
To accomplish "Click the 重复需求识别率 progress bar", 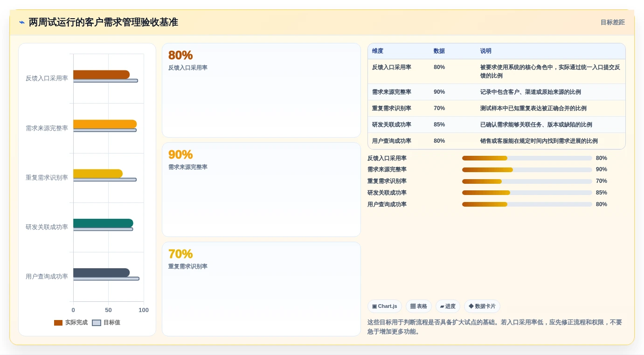I will 527,181.
